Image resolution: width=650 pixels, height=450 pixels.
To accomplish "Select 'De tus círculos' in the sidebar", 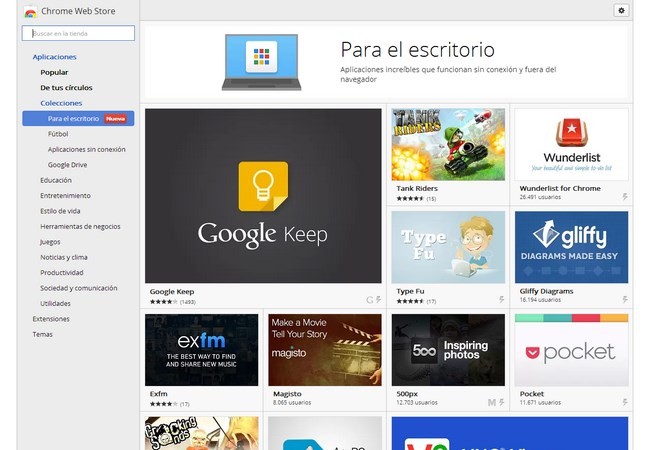I will pyautogui.click(x=66, y=87).
